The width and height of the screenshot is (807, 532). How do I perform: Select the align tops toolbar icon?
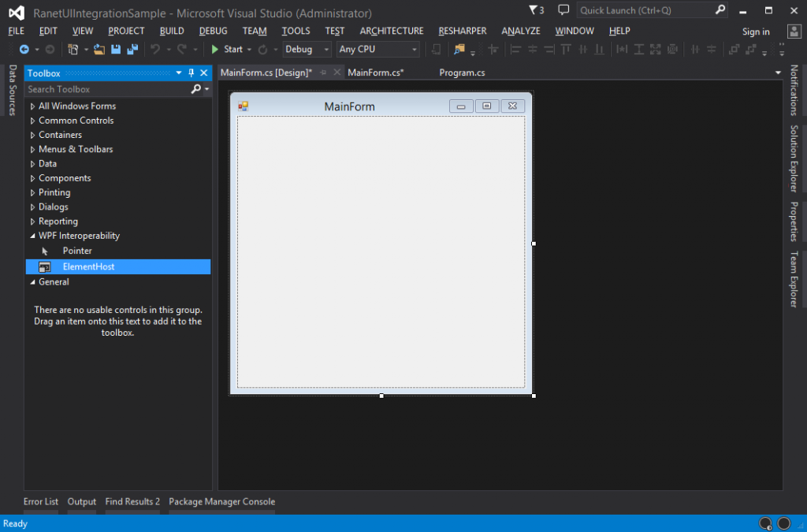click(566, 49)
